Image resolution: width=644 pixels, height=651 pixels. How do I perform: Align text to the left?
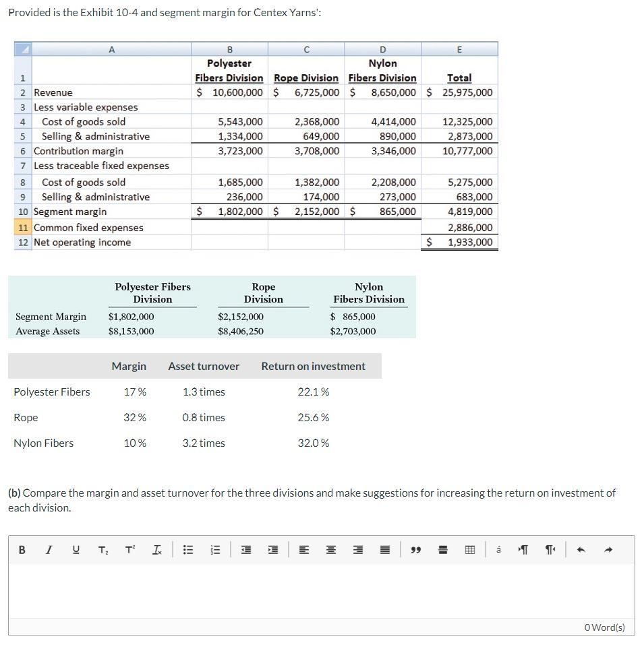click(303, 549)
